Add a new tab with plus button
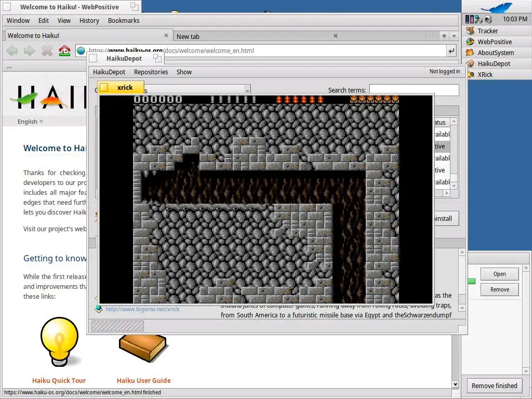The width and height of the screenshot is (532, 399). [444, 36]
